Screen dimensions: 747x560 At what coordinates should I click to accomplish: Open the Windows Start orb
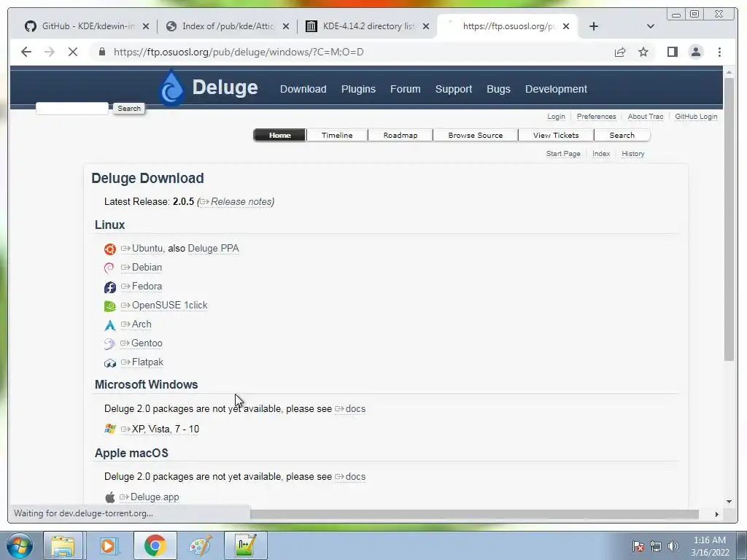(x=20, y=545)
